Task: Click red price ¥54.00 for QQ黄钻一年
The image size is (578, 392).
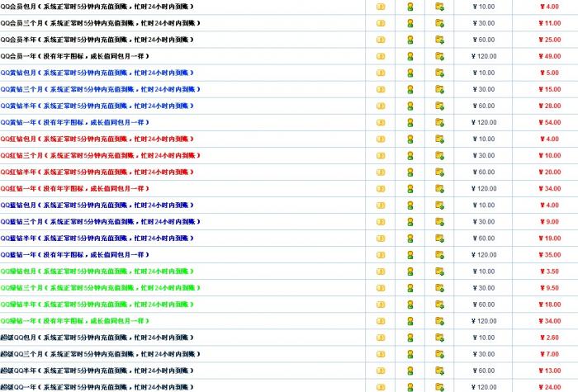Action: pos(550,122)
